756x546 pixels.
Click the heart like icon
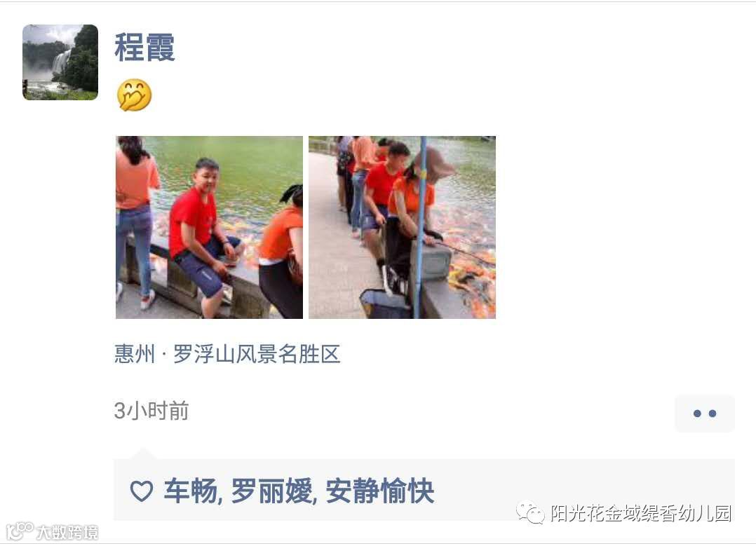coord(141,491)
